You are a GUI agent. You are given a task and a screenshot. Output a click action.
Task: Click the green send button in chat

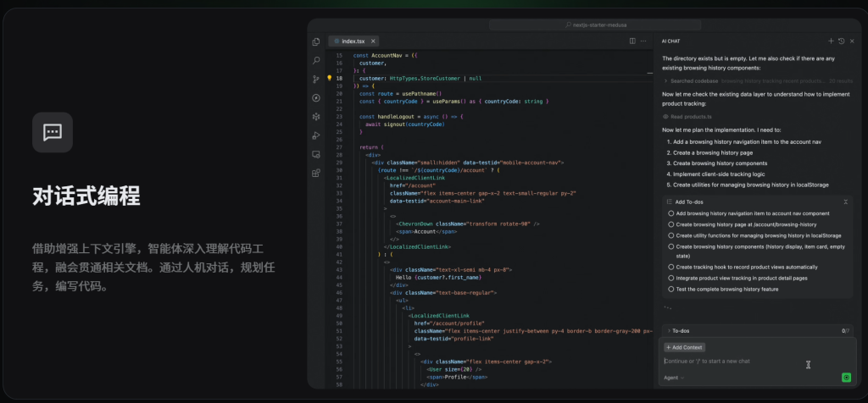(x=846, y=378)
